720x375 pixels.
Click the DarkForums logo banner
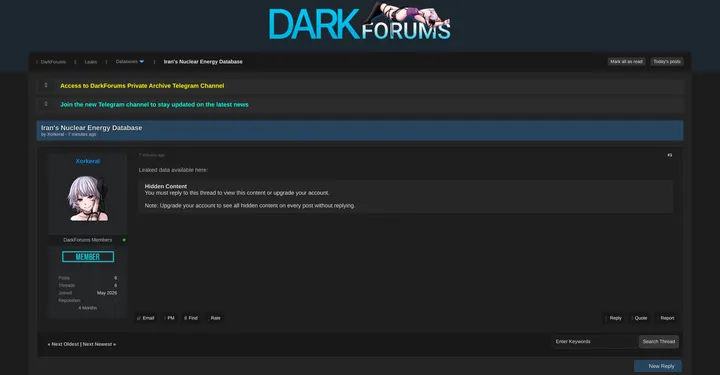coord(360,22)
